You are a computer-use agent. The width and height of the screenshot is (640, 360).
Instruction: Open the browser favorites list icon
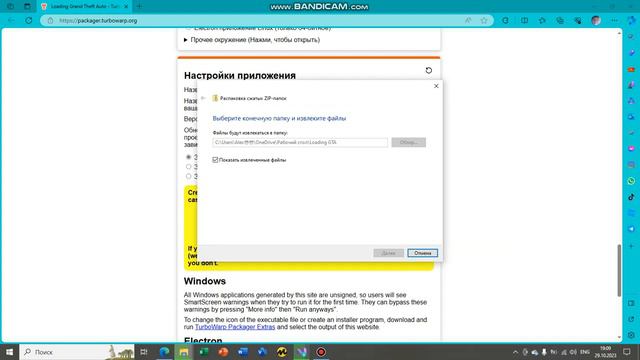coord(542,20)
